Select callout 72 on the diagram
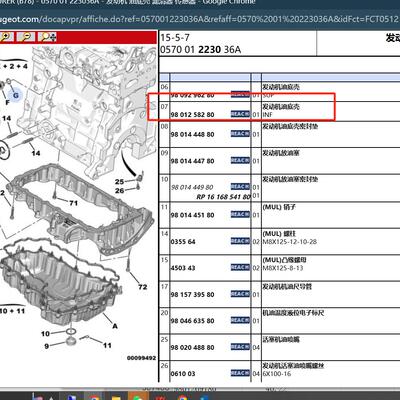The image size is (400, 400). 143,287
